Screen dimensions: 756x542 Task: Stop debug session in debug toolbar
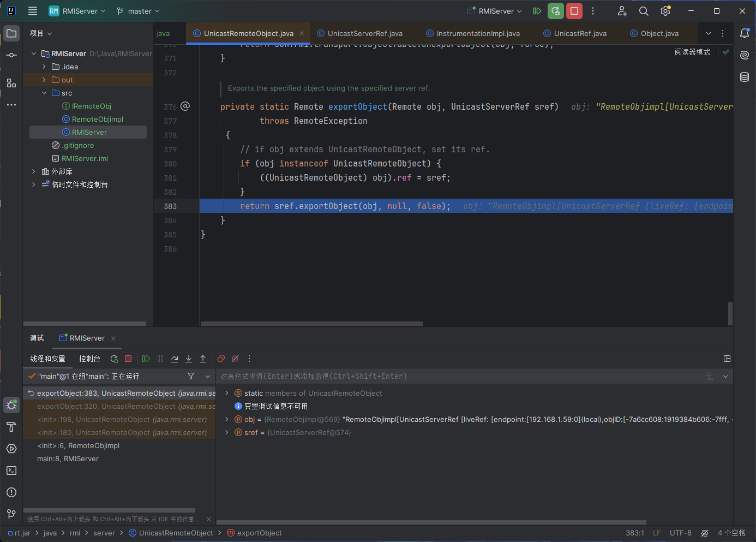point(128,359)
